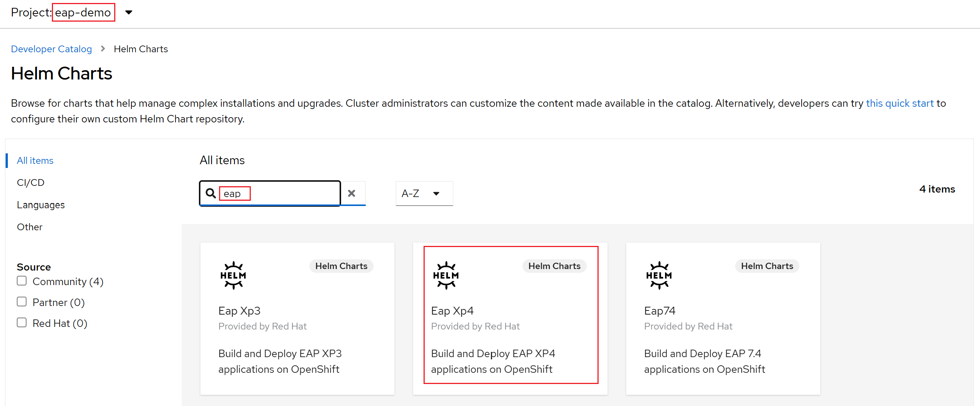980x406 pixels.
Task: Open the Developer Catalog breadcrumb link
Action: tap(53, 49)
